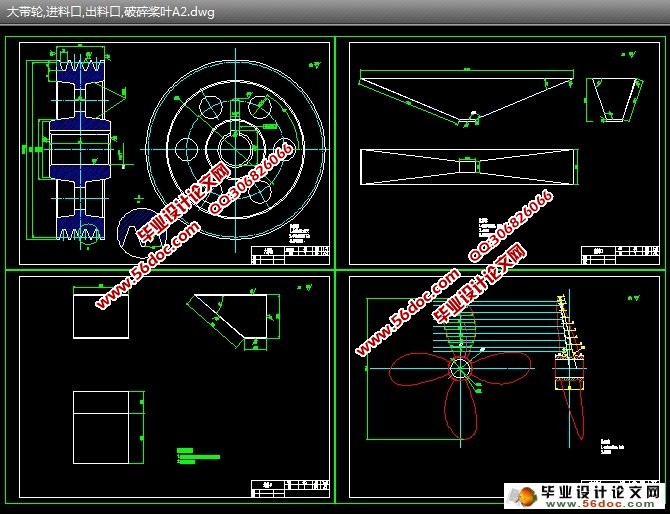Select the blue pulley cross-section view
The image size is (670, 514).
pyautogui.click(x=79, y=150)
